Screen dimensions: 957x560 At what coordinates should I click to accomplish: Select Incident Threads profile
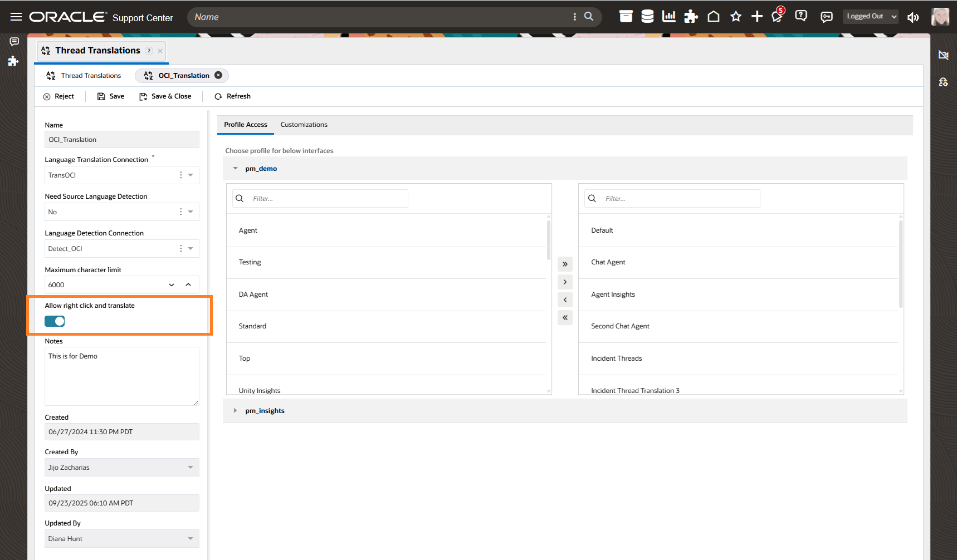point(739,358)
